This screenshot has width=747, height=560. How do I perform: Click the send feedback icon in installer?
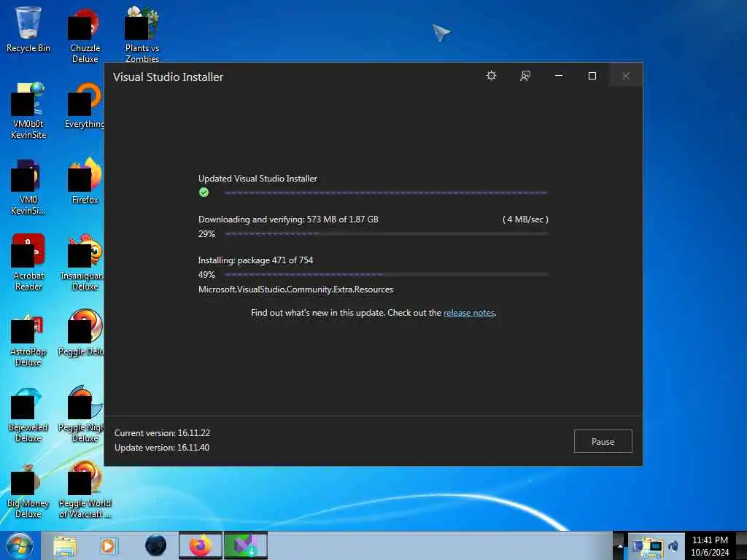(x=525, y=76)
